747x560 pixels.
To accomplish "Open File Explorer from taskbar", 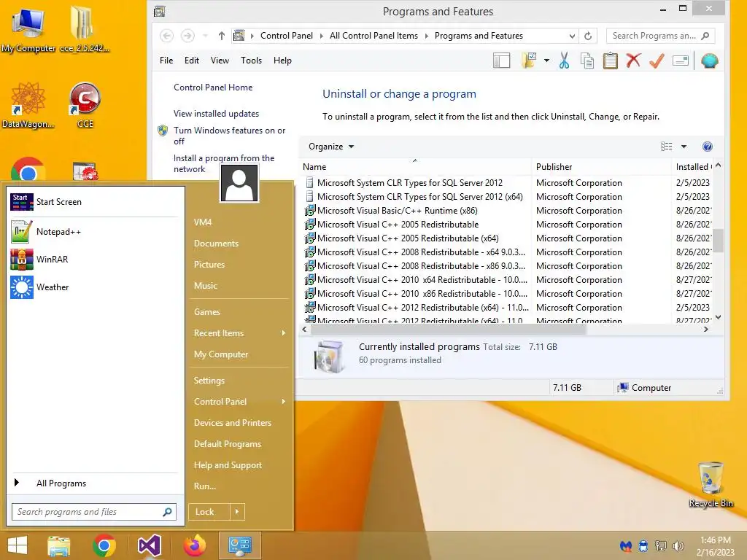I will pos(58,545).
